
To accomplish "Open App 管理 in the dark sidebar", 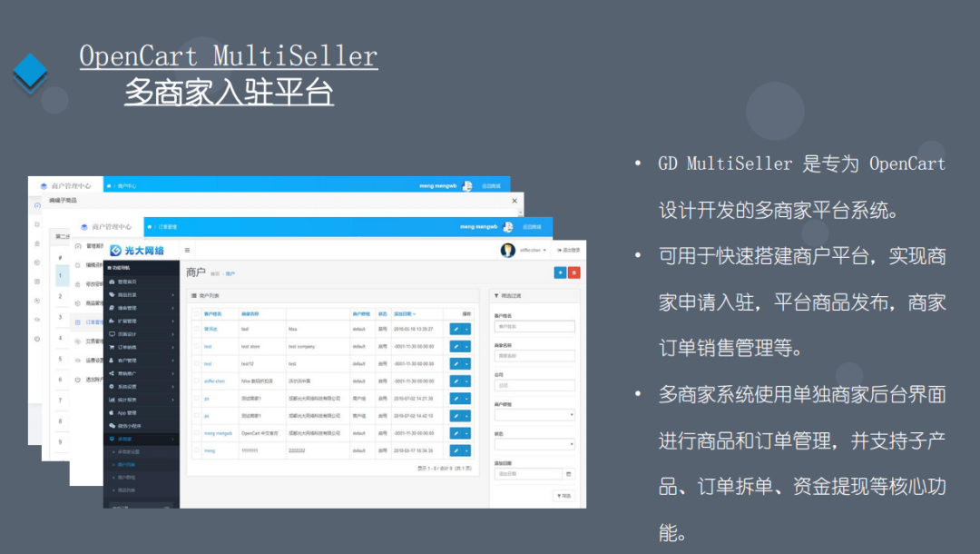I will [142, 412].
